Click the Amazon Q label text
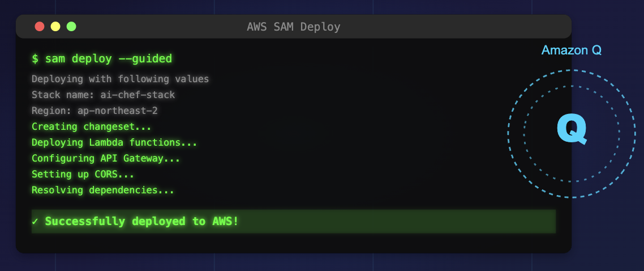This screenshot has width=644, height=271. pos(572,50)
